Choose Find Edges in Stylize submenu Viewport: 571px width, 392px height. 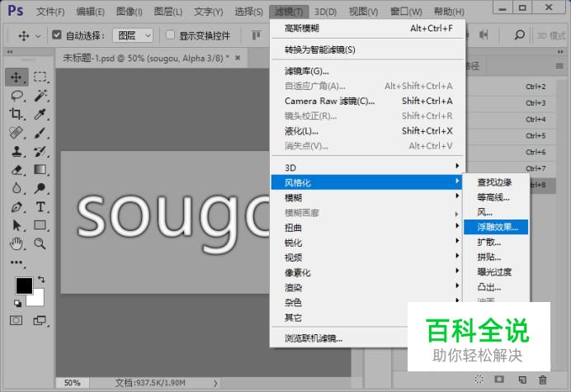pyautogui.click(x=496, y=182)
